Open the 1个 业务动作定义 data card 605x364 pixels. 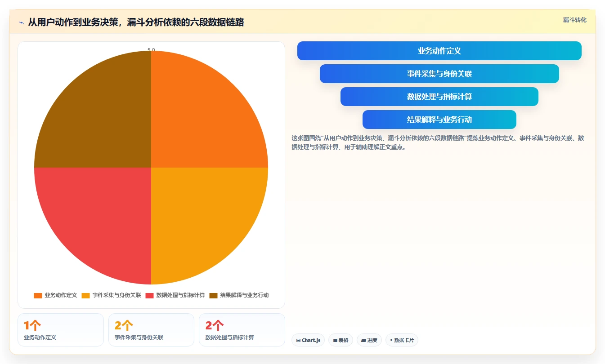point(61,330)
